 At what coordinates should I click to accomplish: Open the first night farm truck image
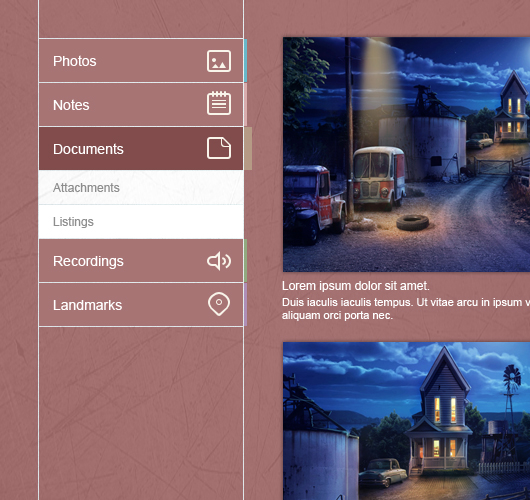coord(406,154)
